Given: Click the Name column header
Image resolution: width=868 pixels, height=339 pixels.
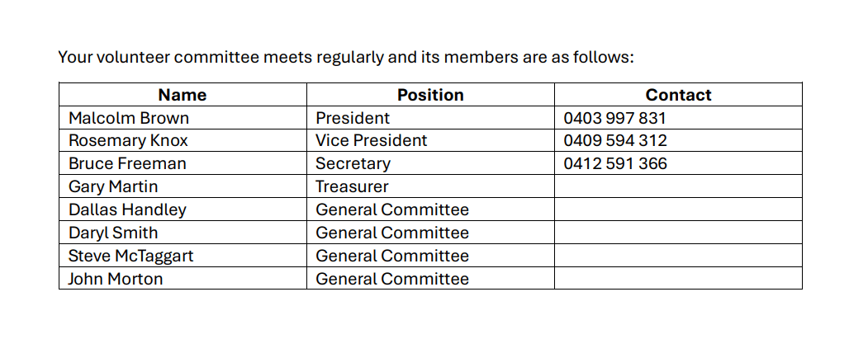Looking at the screenshot, I should (182, 95).
